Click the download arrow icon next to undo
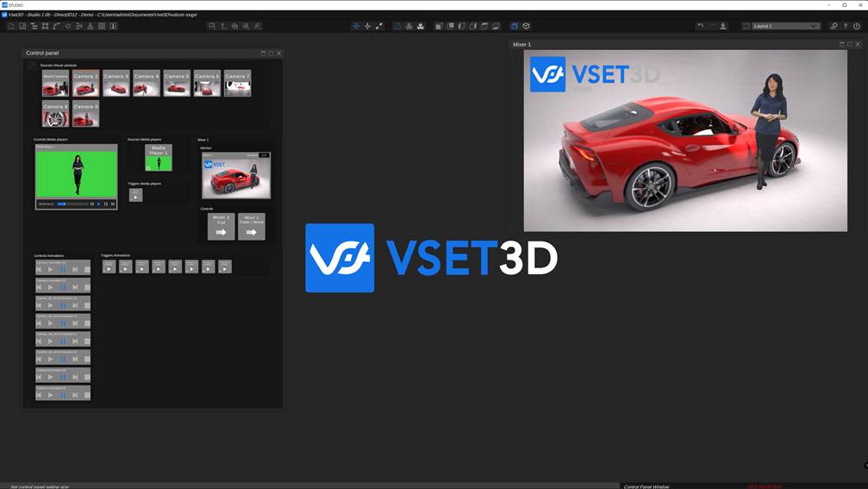The image size is (868, 489). 723,26
